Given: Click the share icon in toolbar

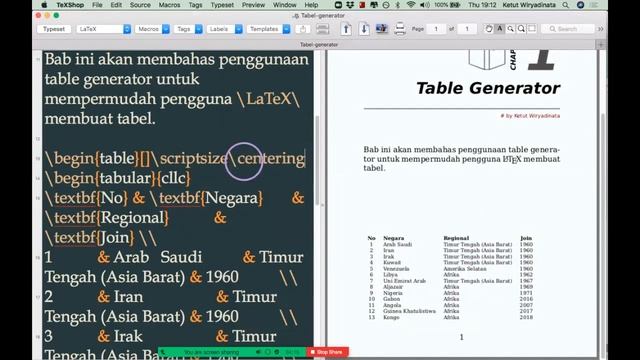Looking at the screenshot, I should [302, 29].
